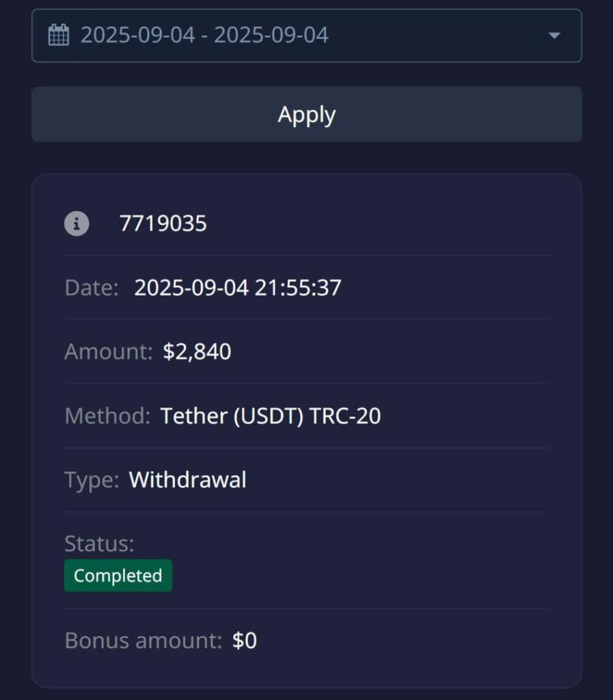Select the timestamp 2025-09-04 21:55:37
This screenshot has width=613, height=700.
click(x=237, y=288)
